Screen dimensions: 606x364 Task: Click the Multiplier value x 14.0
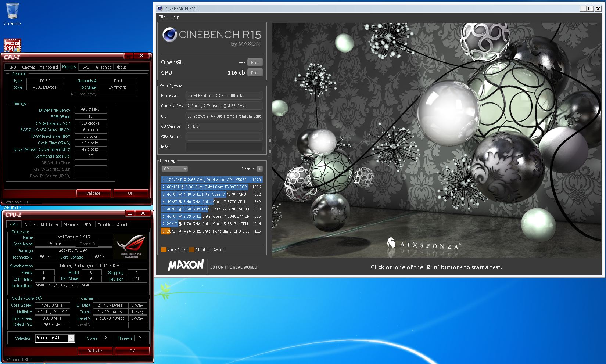(x=52, y=312)
